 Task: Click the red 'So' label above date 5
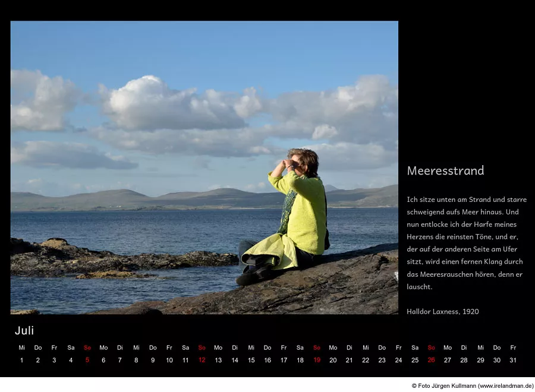[x=87, y=347]
